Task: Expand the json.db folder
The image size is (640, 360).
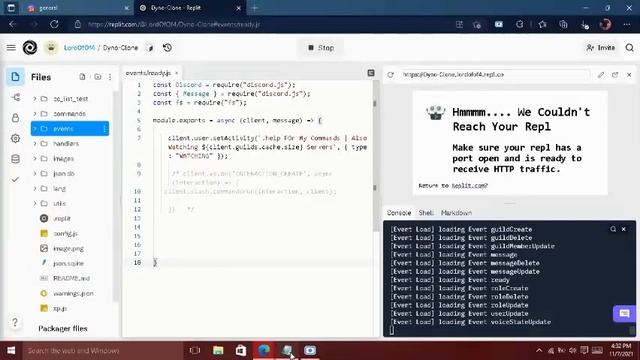Action: point(35,173)
